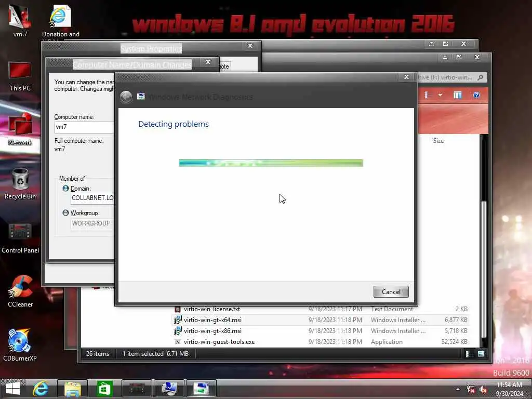This screenshot has height=399, width=532.
Task: Click the Detecting problems progress bar
Action: [x=271, y=163]
